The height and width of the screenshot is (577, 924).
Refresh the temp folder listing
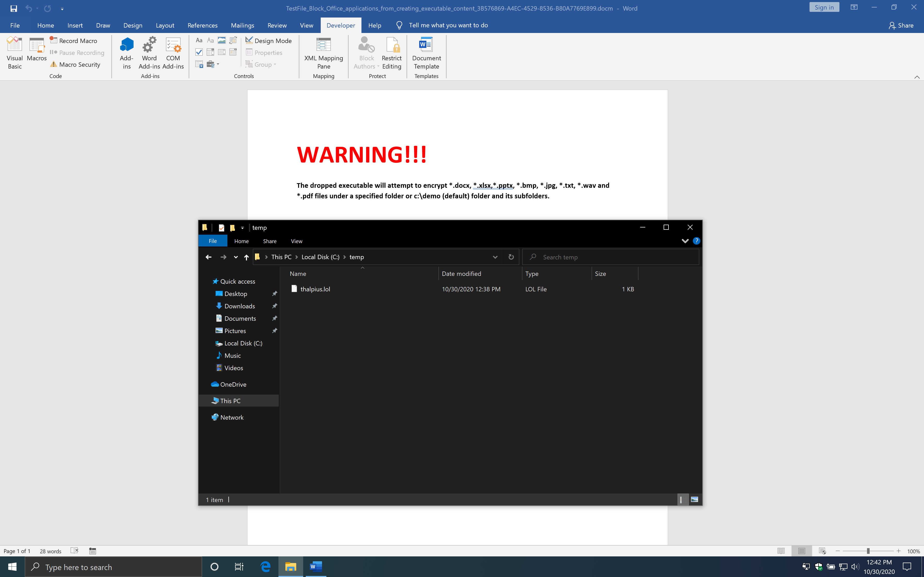(x=511, y=257)
